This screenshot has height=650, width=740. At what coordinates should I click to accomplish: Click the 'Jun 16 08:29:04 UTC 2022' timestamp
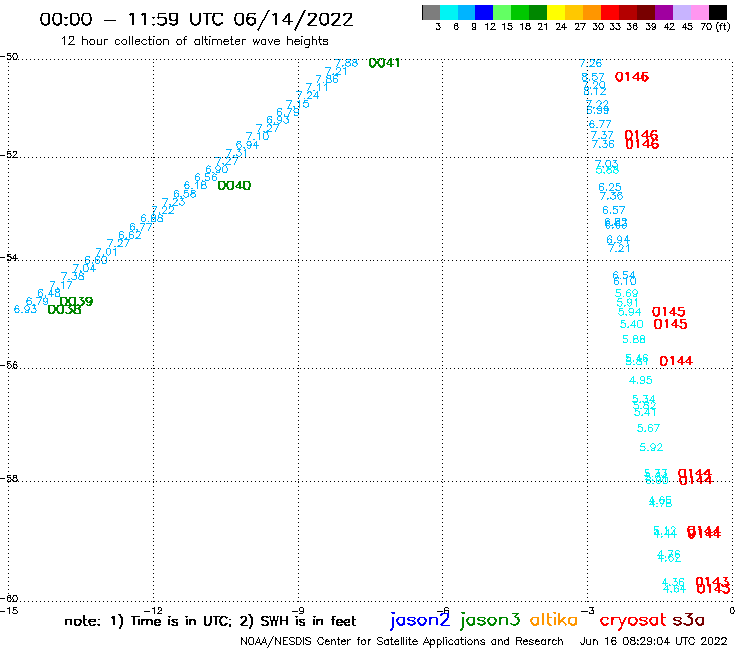pos(654,641)
